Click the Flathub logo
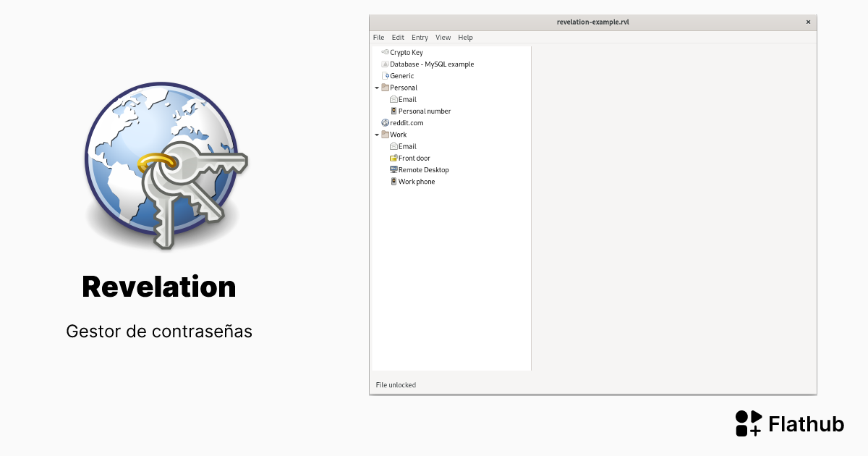868x456 pixels. 749,423
